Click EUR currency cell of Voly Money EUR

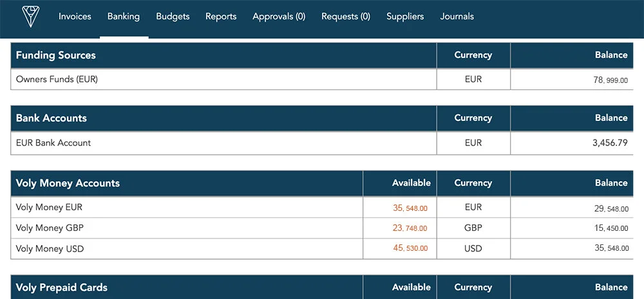click(473, 207)
